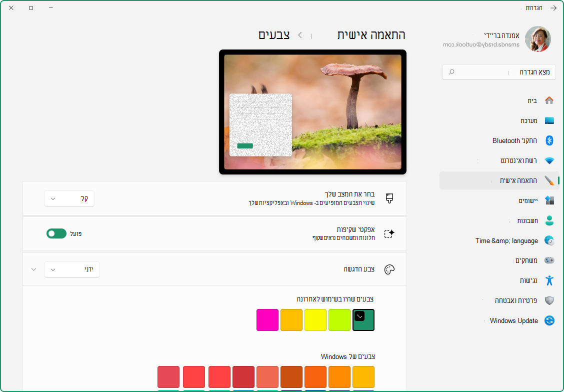Select the rose-pink Windows color swatch
The image size is (564, 392).
[168, 377]
